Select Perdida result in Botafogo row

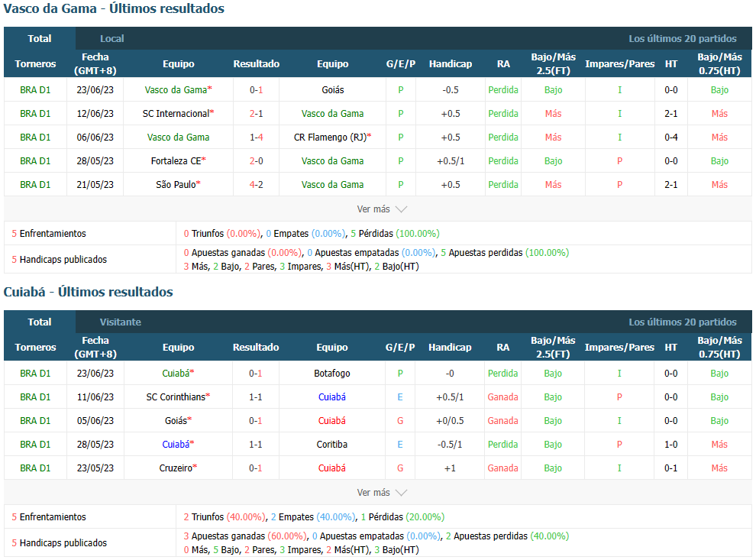pyautogui.click(x=503, y=374)
